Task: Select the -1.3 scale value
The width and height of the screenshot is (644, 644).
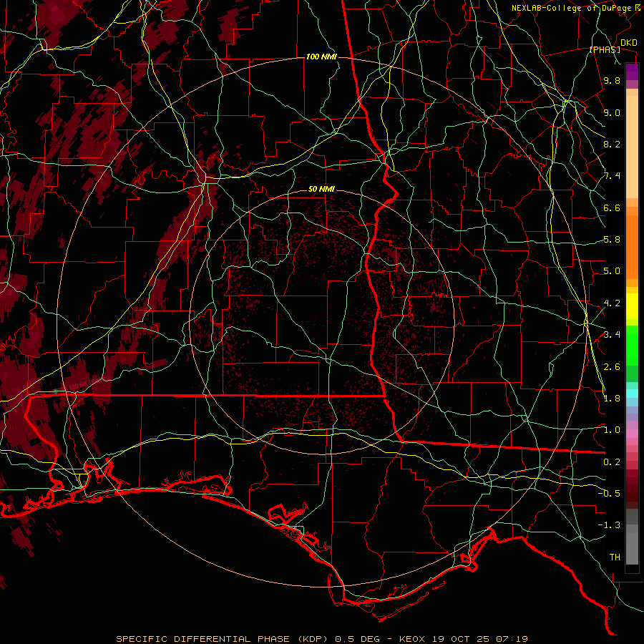Action: (609, 525)
